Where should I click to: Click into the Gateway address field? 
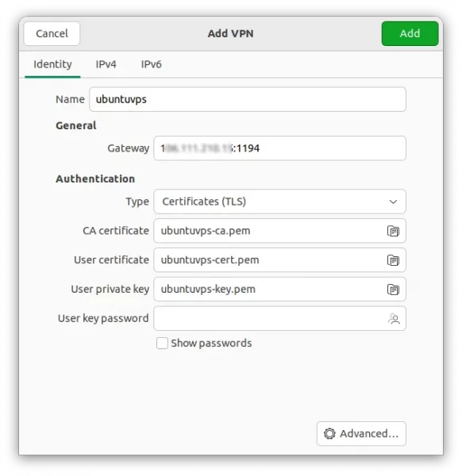coord(279,148)
